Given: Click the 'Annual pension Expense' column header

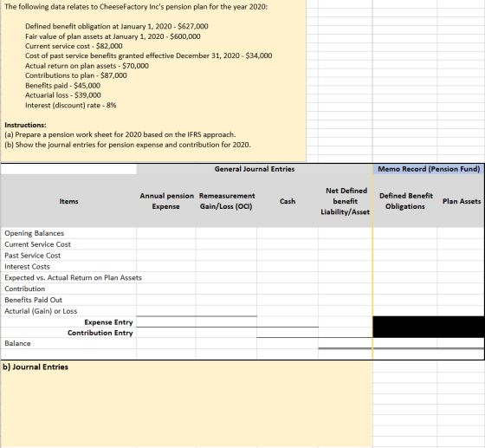Looking at the screenshot, I should tap(166, 201).
